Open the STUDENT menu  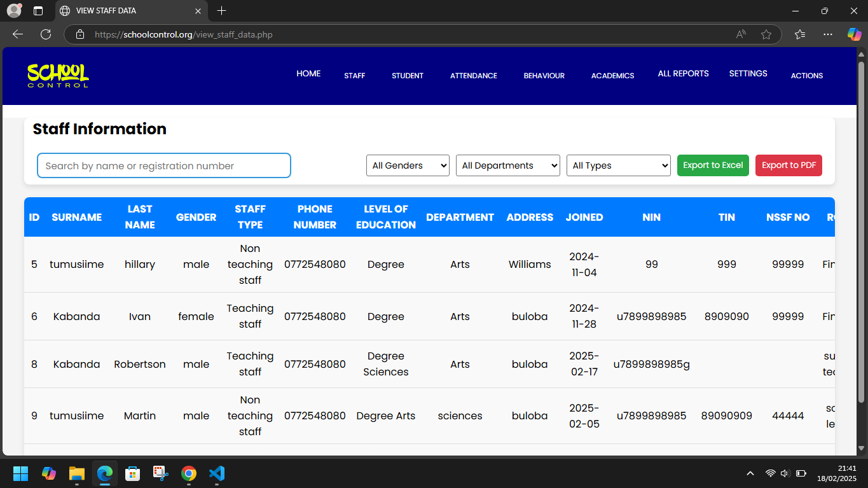coord(408,76)
